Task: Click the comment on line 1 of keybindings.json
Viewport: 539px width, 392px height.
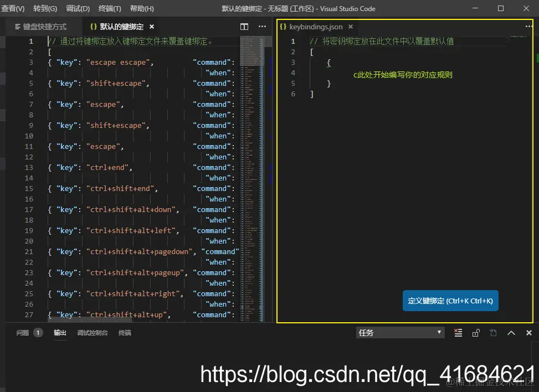Action: tap(382, 41)
